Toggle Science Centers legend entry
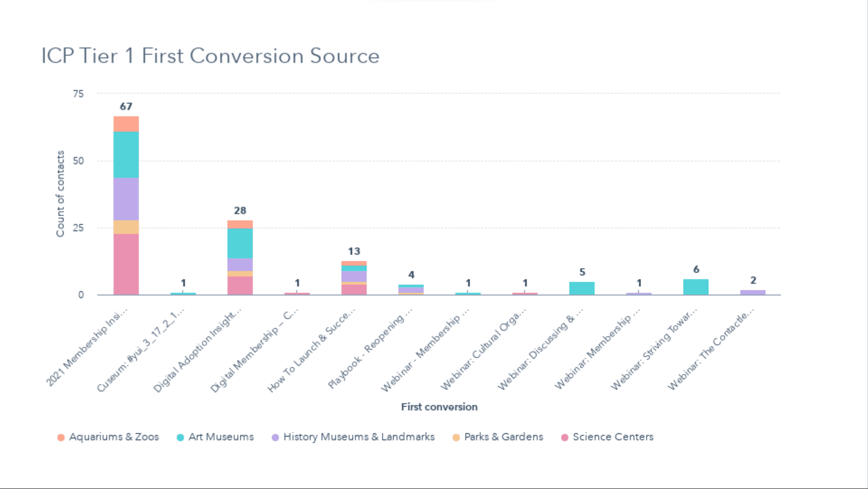 pyautogui.click(x=607, y=437)
